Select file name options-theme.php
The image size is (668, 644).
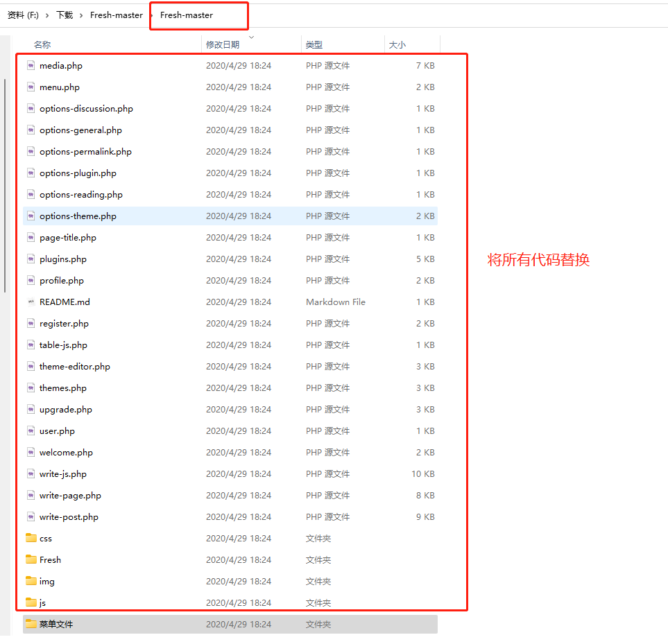click(78, 216)
